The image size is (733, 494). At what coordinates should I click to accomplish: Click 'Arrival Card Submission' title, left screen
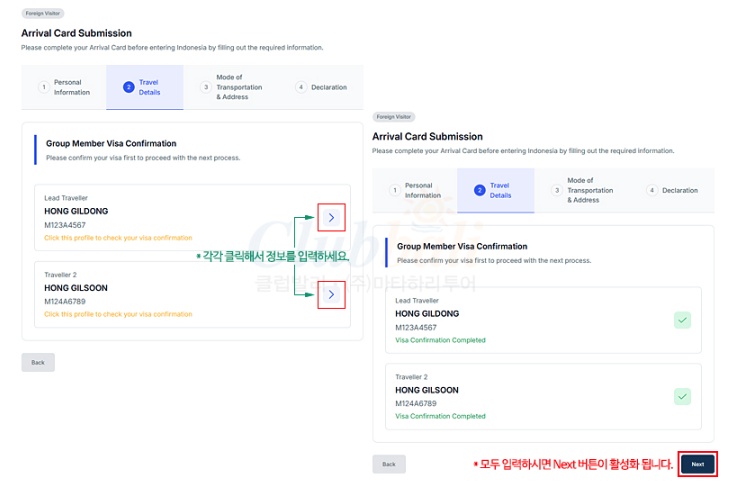pyautogui.click(x=76, y=33)
